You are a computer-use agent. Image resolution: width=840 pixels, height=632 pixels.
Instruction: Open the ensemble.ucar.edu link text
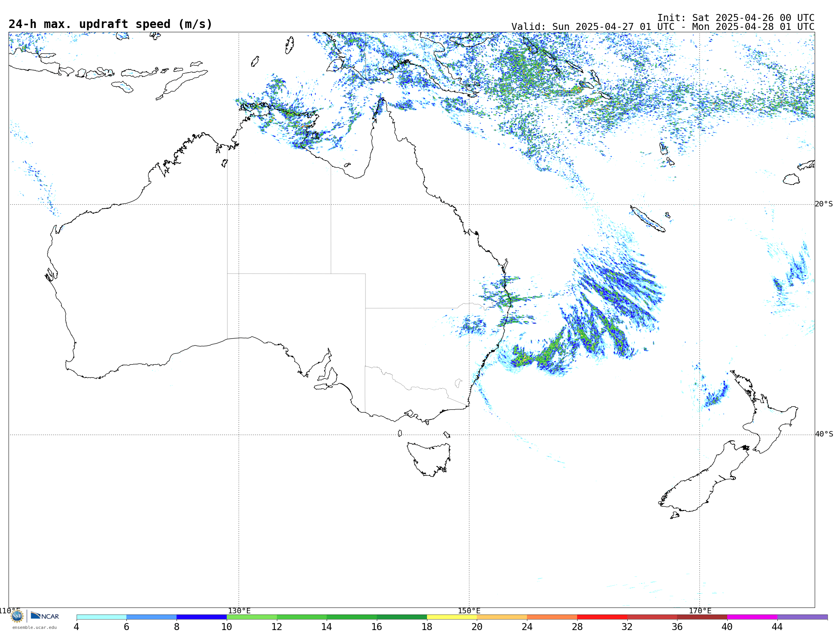[x=34, y=627]
